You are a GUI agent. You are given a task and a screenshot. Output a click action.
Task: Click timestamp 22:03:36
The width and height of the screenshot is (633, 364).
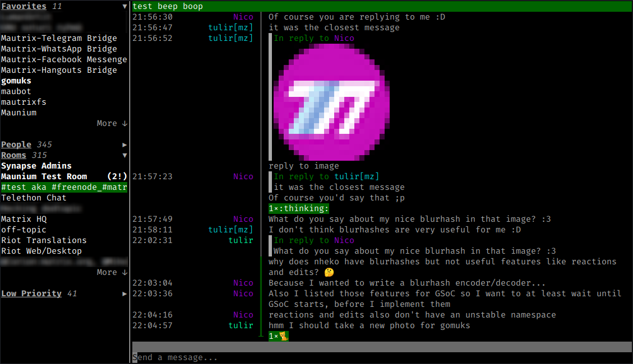tap(153, 294)
